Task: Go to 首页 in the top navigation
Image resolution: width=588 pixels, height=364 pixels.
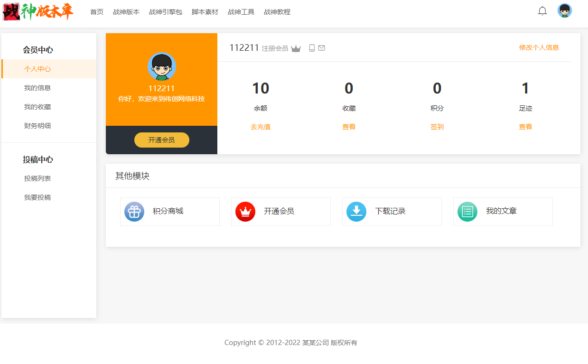Action: tap(97, 12)
